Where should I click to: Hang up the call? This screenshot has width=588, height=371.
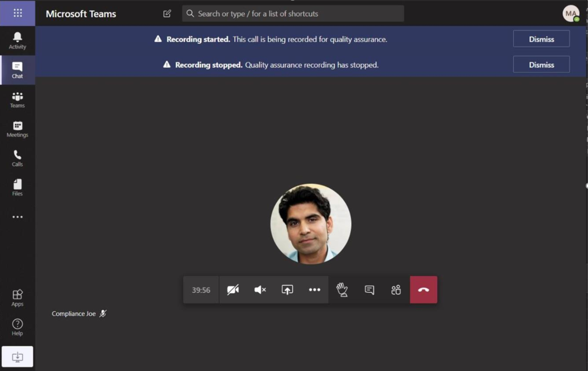coord(423,289)
